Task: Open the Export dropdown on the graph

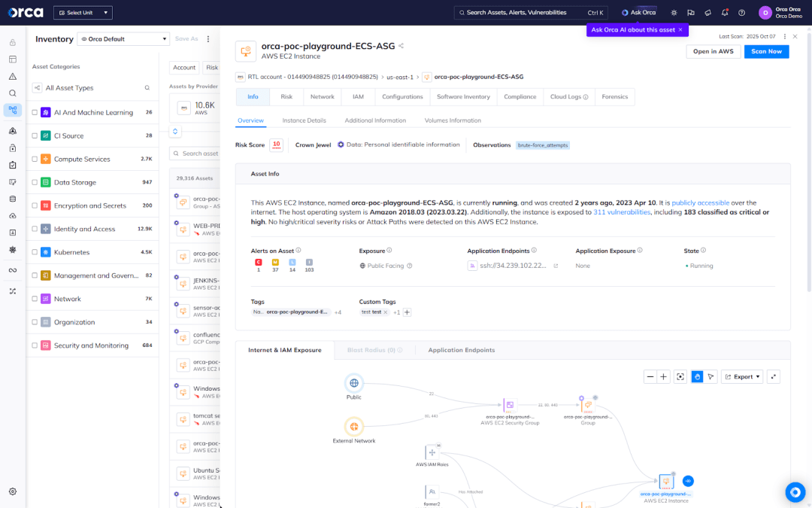Action: click(x=742, y=376)
